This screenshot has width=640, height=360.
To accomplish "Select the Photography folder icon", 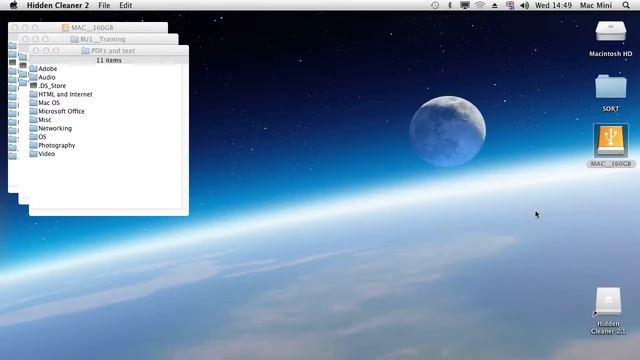I will [33, 145].
